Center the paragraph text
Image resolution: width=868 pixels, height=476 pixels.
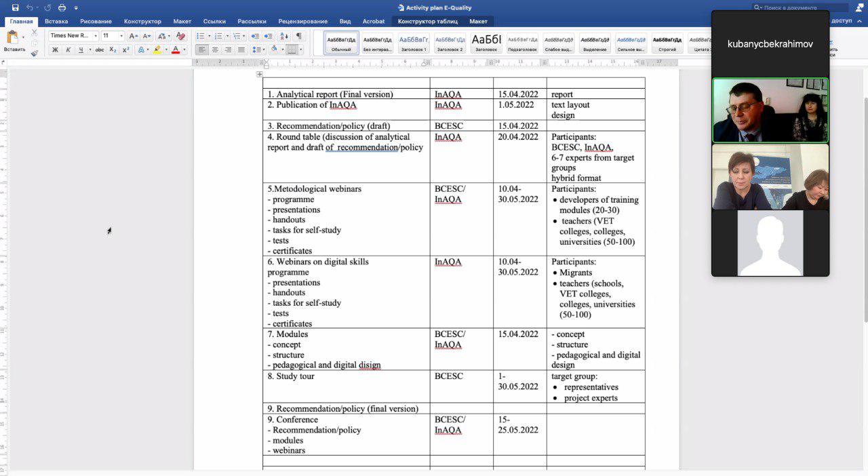click(x=215, y=49)
